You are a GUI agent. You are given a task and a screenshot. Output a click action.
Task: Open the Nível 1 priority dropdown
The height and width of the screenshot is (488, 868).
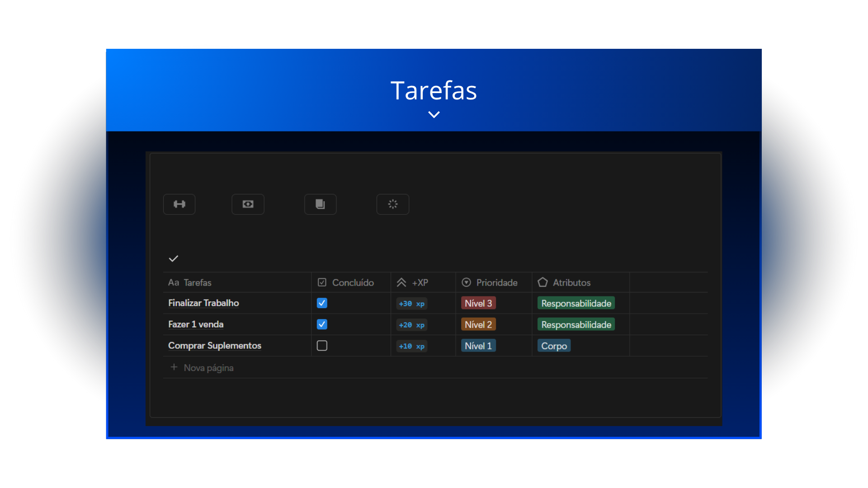pos(478,346)
